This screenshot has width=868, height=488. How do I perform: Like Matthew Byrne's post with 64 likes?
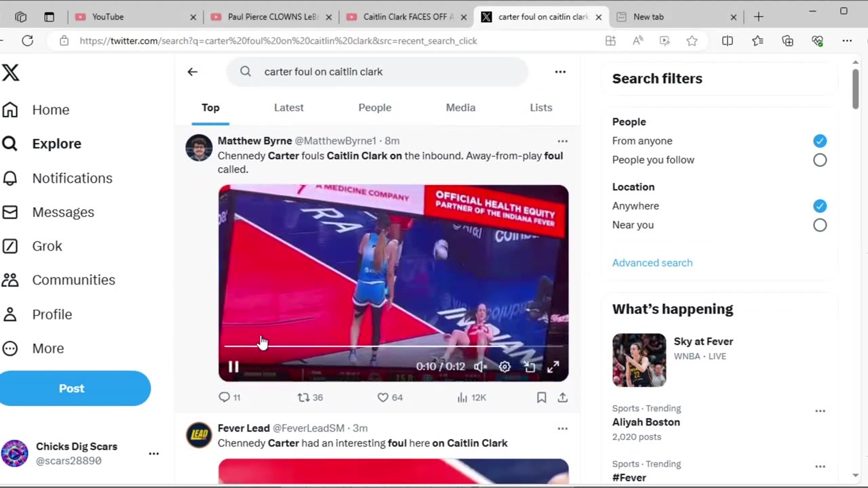[390, 398]
